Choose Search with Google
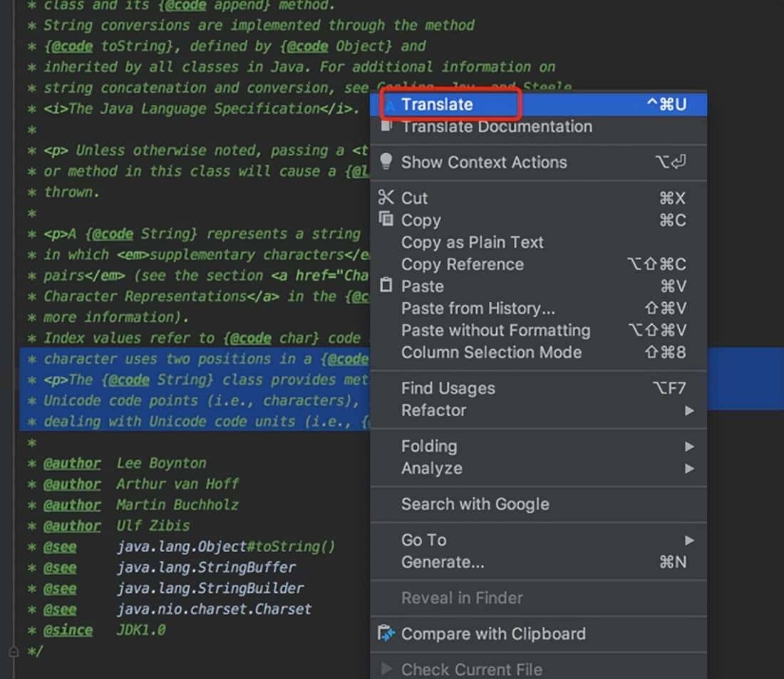 [x=475, y=504]
